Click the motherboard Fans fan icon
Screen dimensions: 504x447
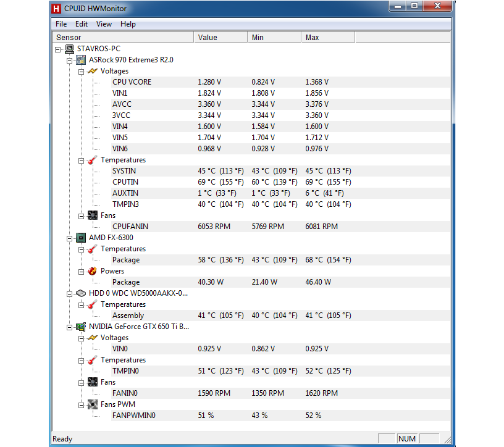[93, 215]
